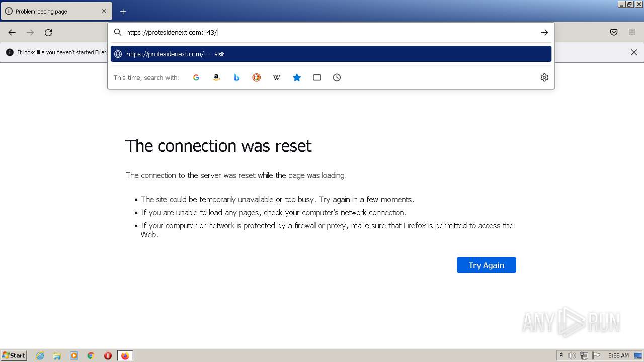
Task: Open Firefox application menu
Action: tap(632, 32)
